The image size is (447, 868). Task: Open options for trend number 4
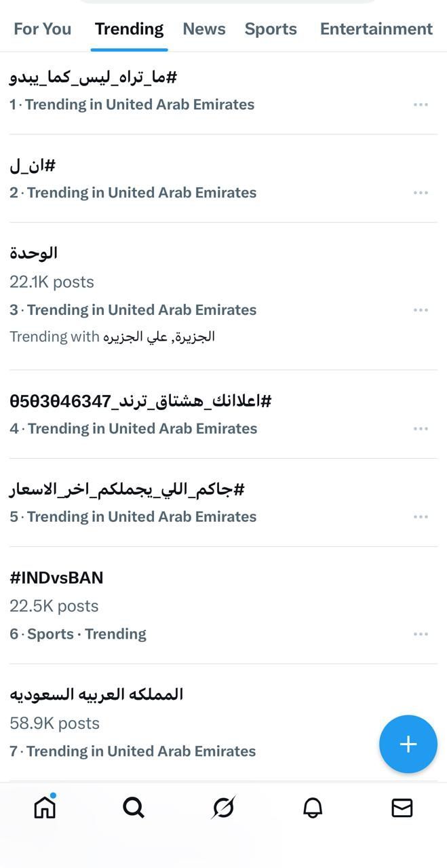pyautogui.click(x=421, y=428)
